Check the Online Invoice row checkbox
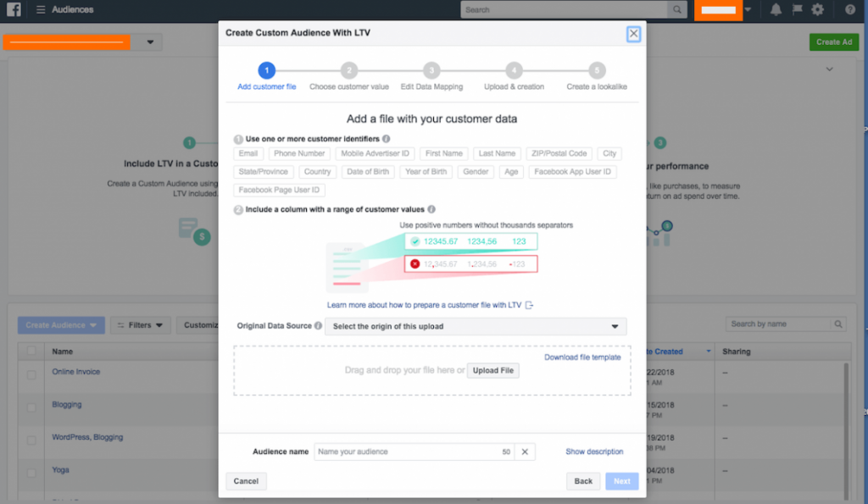The height and width of the screenshot is (504, 868). coord(31,374)
